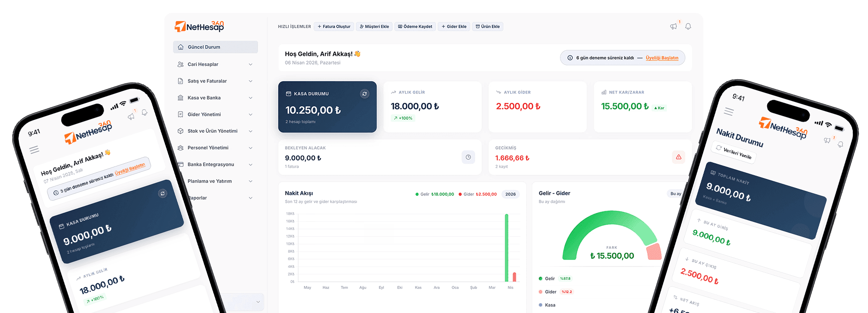The width and height of the screenshot is (868, 313).
Task: Open the Kasa ve Banka menu item
Action: point(216,98)
